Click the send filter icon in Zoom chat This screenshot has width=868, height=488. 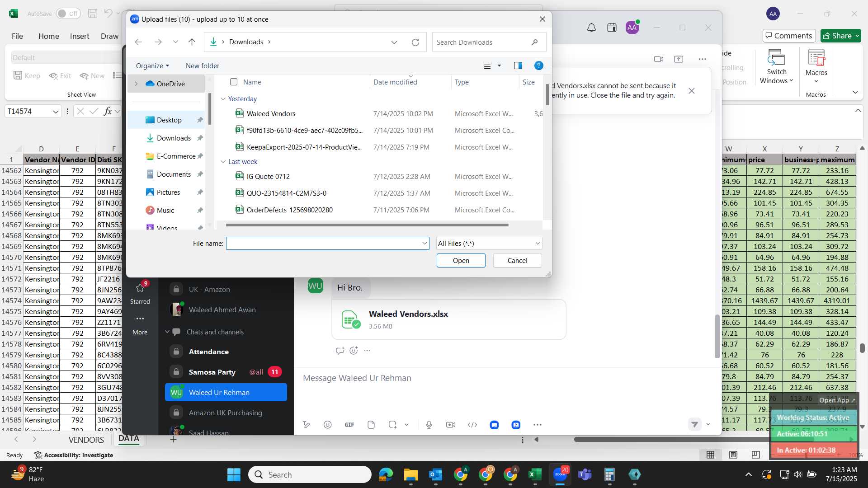[x=694, y=424]
